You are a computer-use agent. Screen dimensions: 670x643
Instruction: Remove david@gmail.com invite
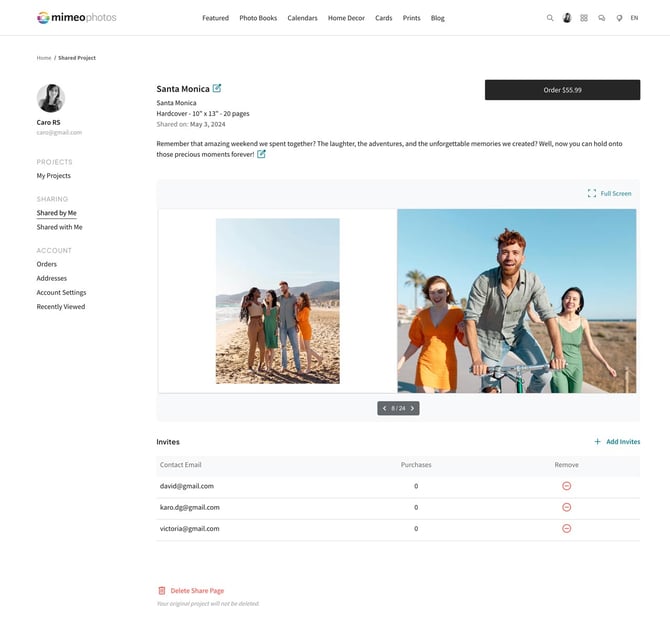pos(566,486)
